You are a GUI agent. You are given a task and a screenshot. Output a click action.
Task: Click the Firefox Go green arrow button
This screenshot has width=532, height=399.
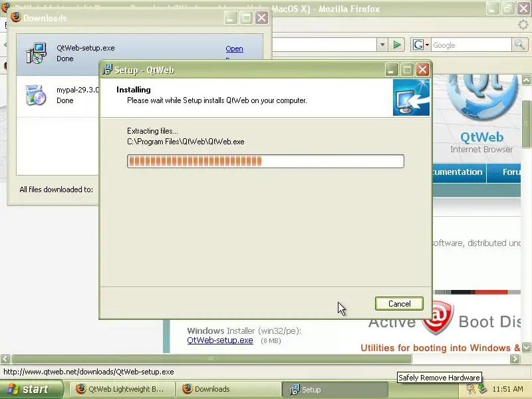(x=396, y=45)
